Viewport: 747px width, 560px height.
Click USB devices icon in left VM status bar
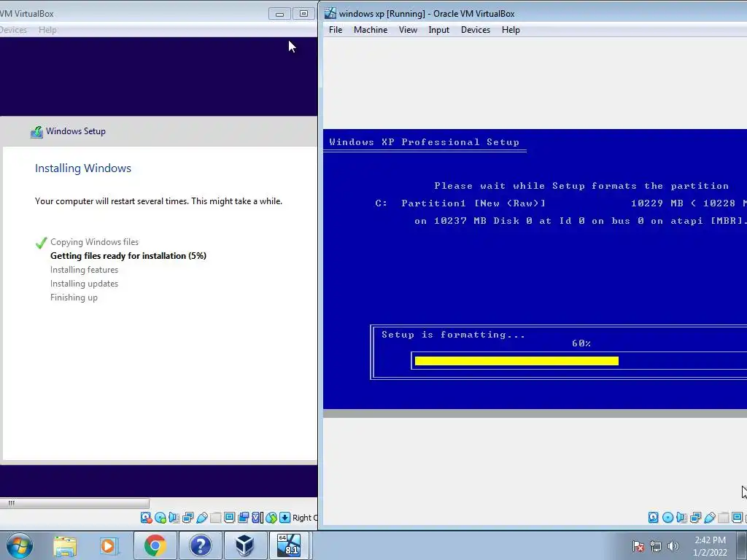click(201, 518)
